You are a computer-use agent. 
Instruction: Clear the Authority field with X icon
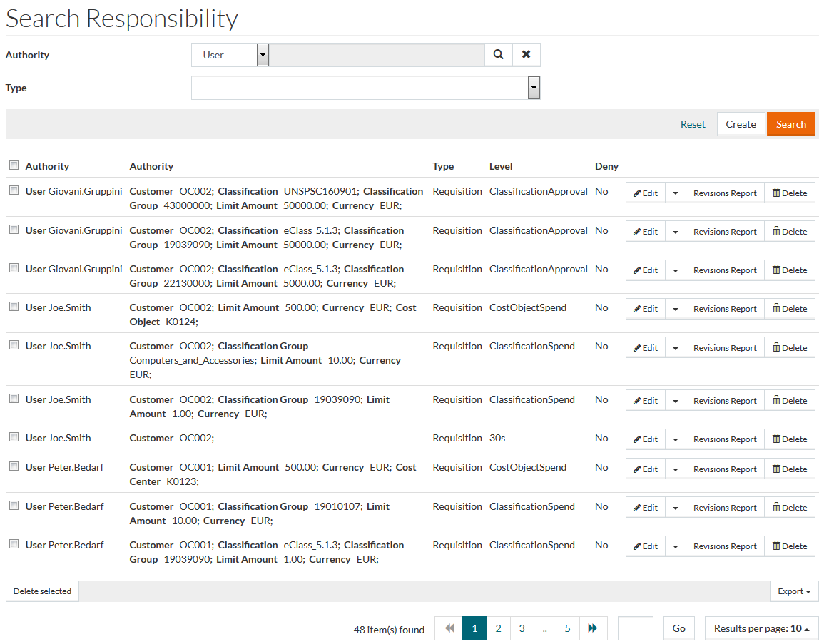point(526,55)
